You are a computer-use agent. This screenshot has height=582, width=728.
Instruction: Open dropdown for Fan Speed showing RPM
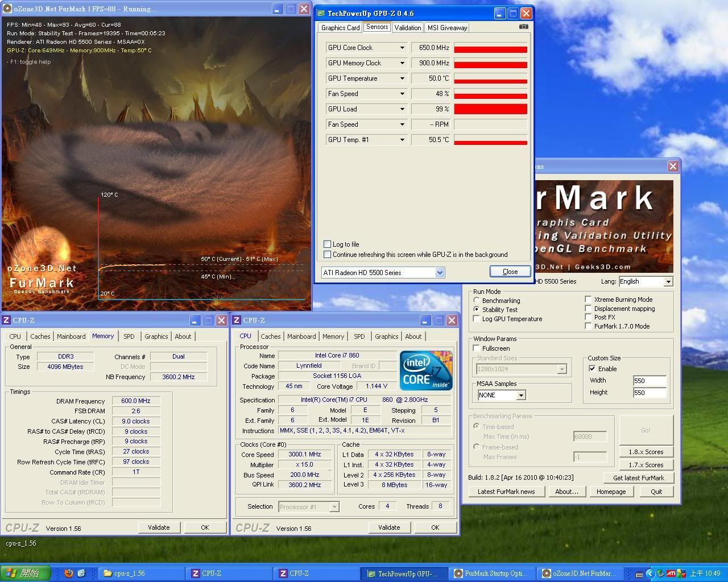point(402,124)
